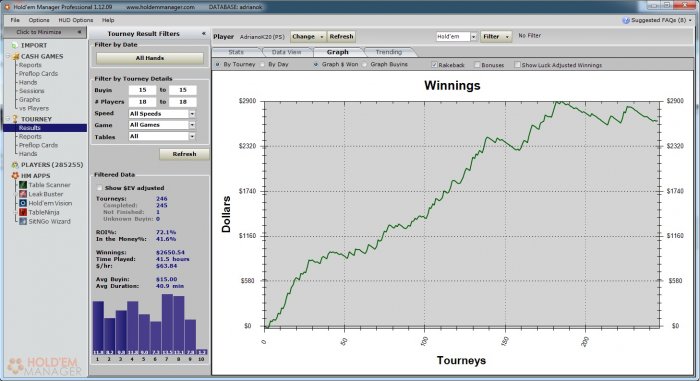Click the 7th place finish bar
The image size is (700, 381).
pyautogui.click(x=167, y=324)
